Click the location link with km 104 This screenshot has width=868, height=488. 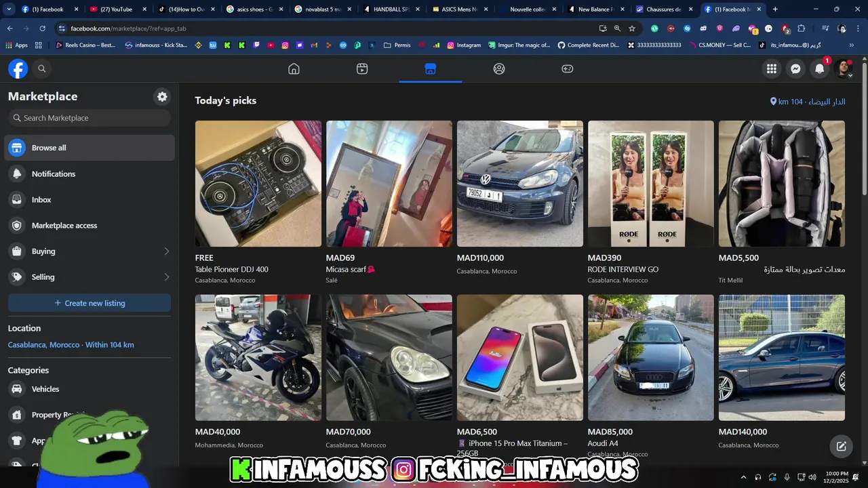click(x=808, y=102)
